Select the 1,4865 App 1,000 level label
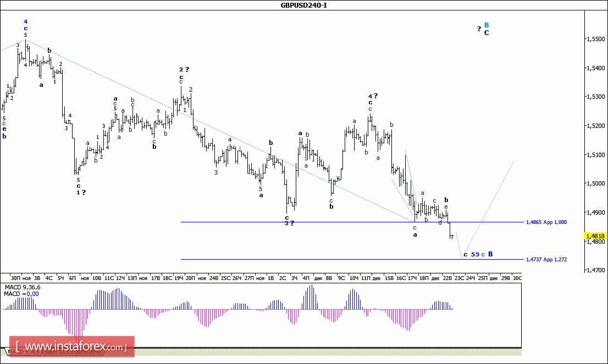This screenshot has width=608, height=364. [x=546, y=222]
